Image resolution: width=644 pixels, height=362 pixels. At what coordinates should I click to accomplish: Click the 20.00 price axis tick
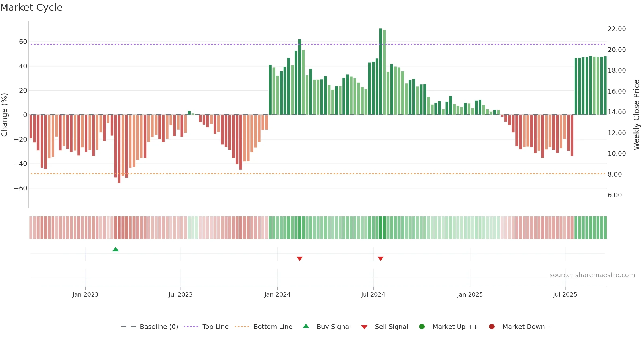617,50
